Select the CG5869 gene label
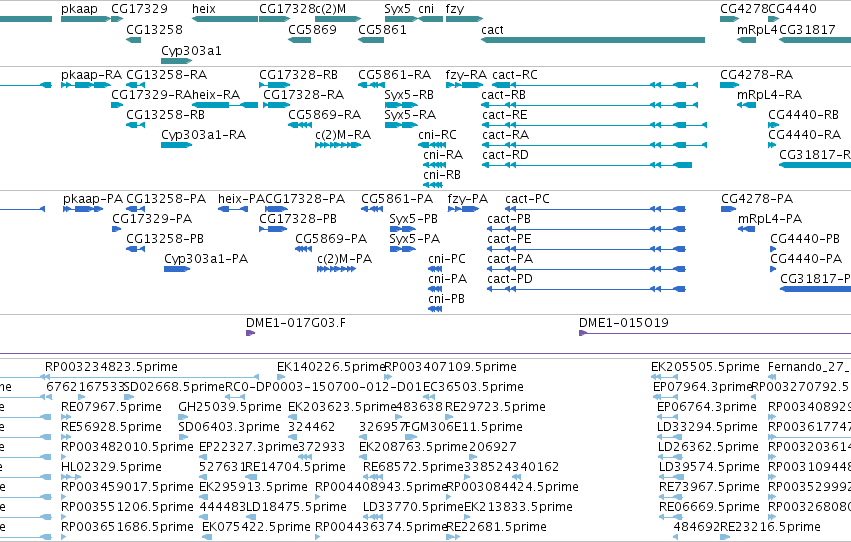Image resolution: width=851 pixels, height=542 pixels. (x=312, y=30)
